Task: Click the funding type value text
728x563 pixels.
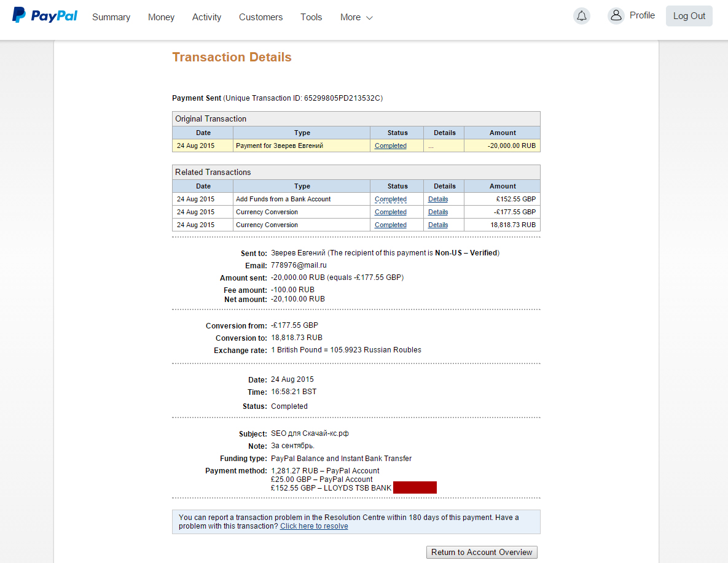Action: (x=341, y=459)
